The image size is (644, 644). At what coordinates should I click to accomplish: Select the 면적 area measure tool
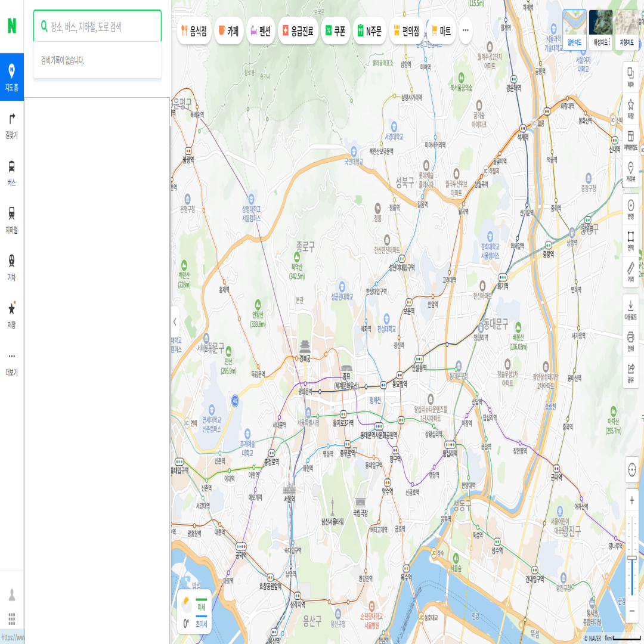[630, 240]
